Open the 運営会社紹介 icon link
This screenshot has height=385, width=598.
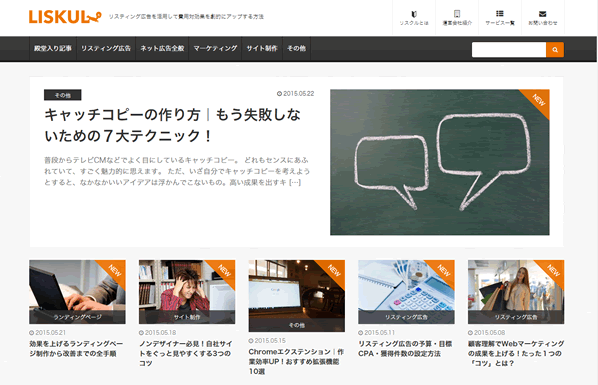[x=457, y=18]
